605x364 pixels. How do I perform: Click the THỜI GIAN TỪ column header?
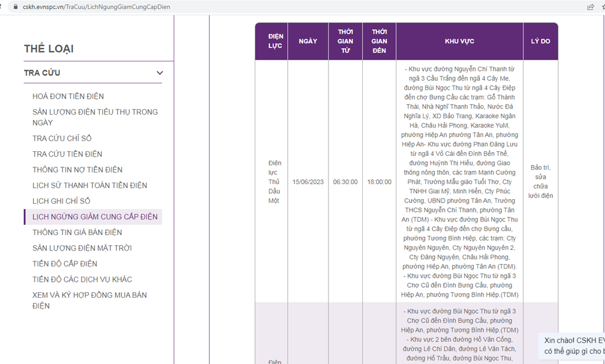point(345,41)
